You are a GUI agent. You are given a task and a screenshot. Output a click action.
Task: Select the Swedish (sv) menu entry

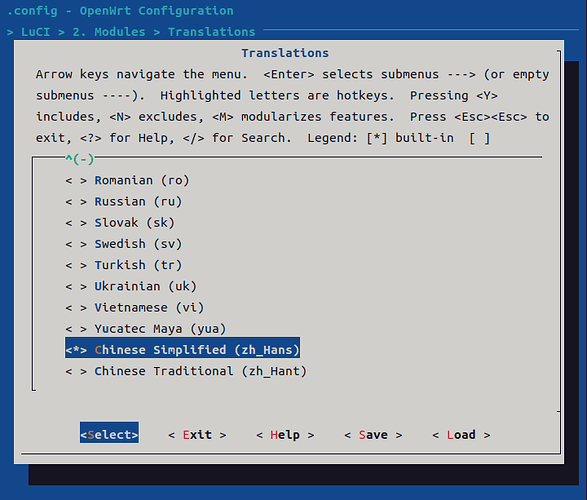pos(124,244)
